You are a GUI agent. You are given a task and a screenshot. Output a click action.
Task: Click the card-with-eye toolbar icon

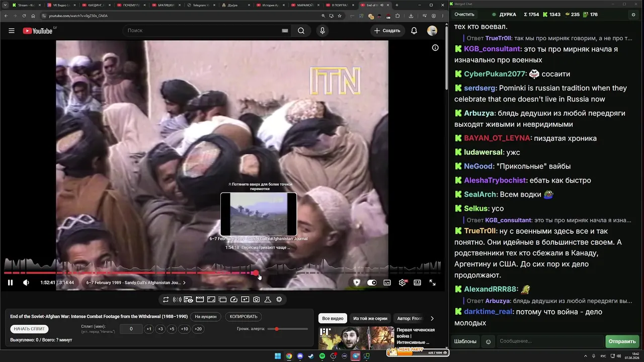click(188, 300)
